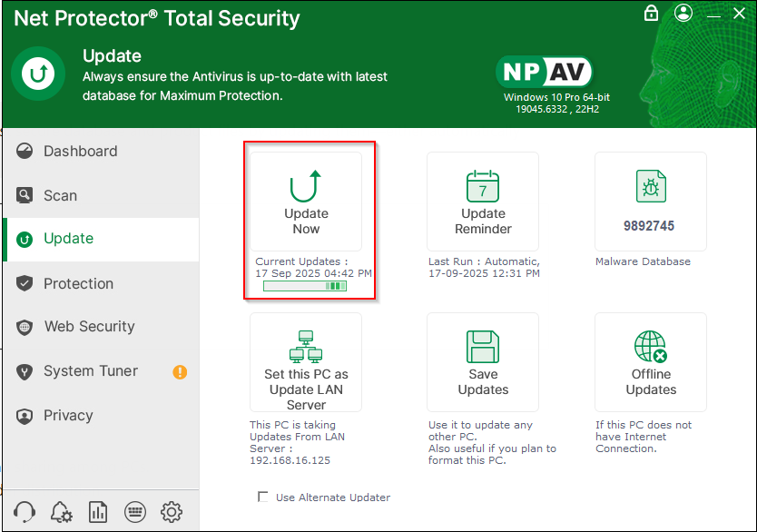Screen dimensions: 757x532
Task: Launch the virtual keyboard icon
Action: click(x=134, y=511)
